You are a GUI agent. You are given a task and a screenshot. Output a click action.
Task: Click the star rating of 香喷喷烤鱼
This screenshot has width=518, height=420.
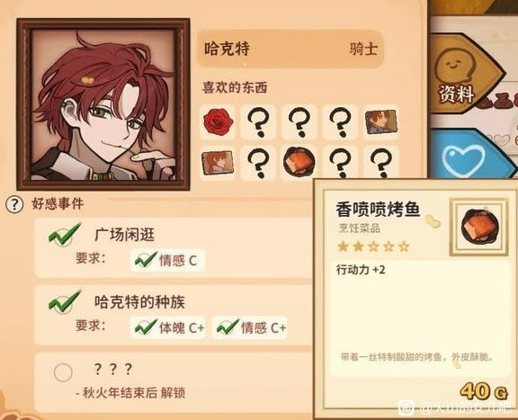[x=373, y=246]
